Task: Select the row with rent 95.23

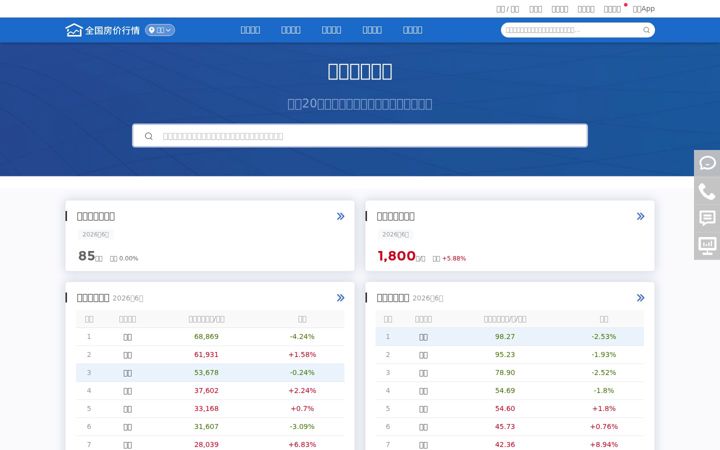Action: (510, 354)
